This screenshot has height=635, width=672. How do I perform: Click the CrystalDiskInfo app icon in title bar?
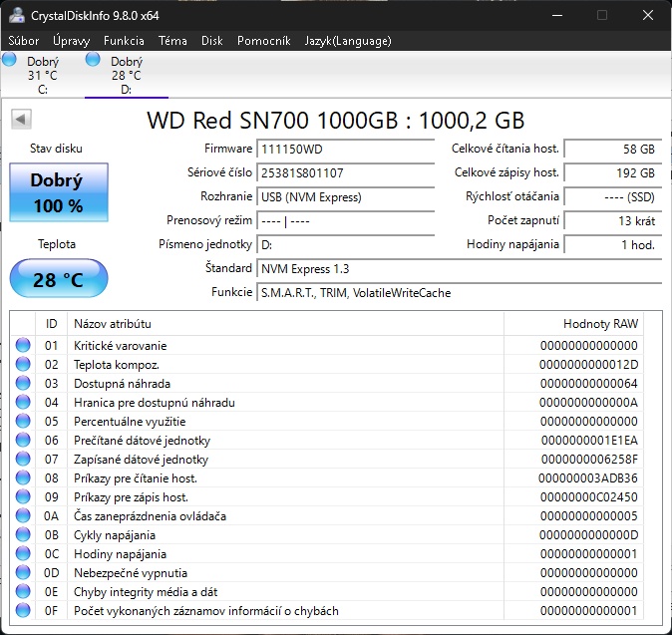[x=17, y=15]
